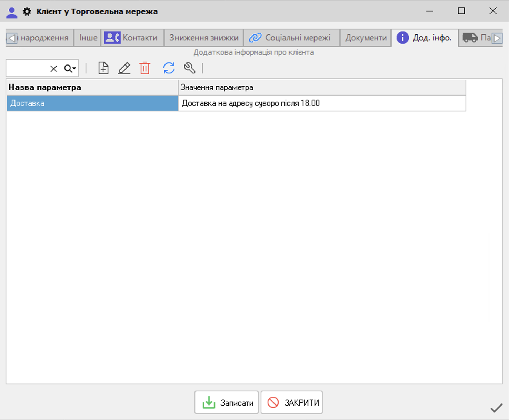Click the checkmark icon at bottom right
Viewport: 509px width, 420px height.
496,408
